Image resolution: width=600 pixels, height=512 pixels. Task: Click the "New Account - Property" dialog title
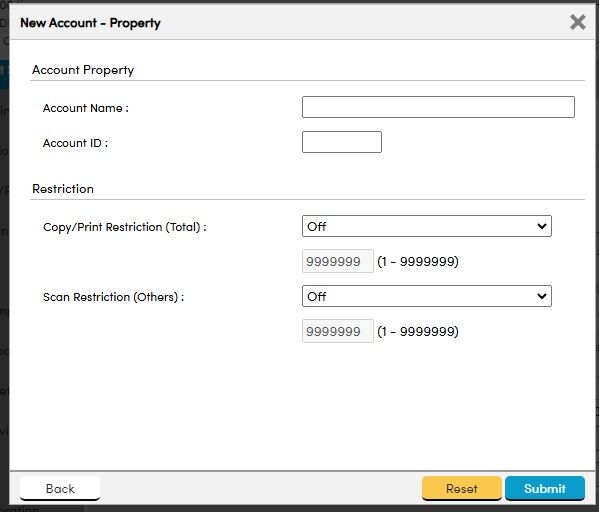90,22
